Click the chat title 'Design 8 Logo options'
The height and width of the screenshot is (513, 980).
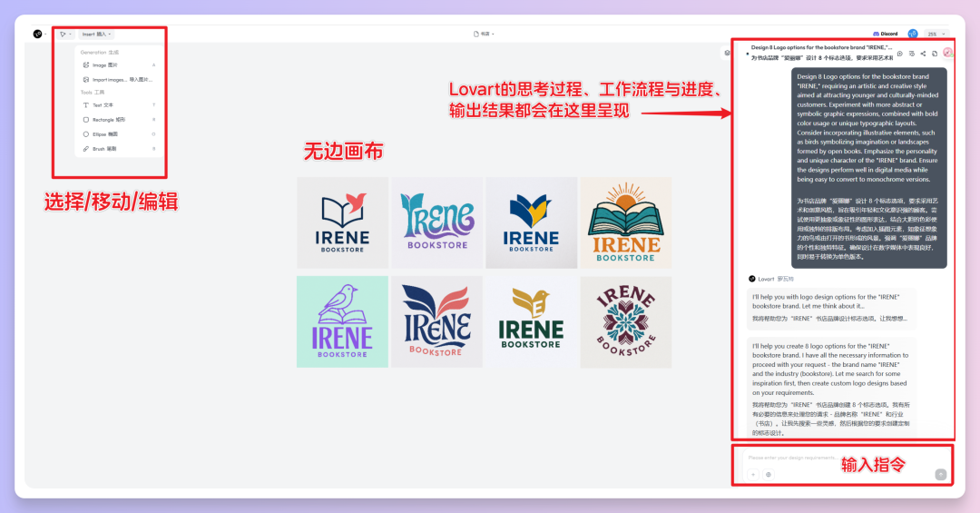click(821, 47)
